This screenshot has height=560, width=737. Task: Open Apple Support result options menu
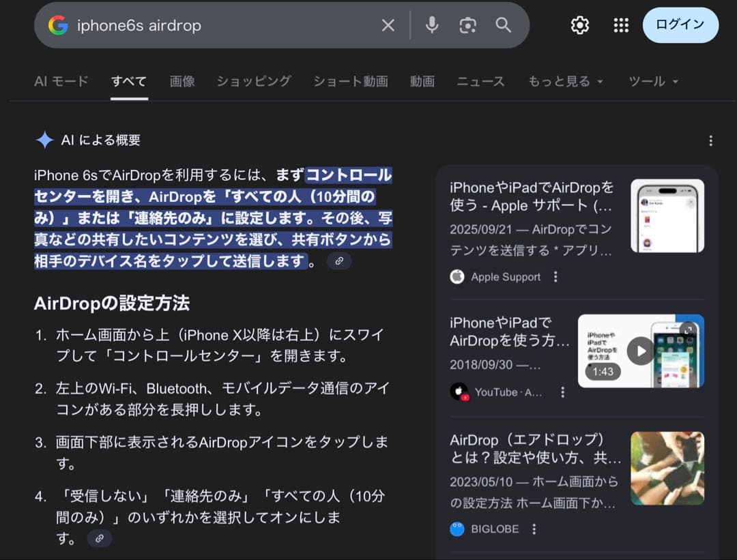[555, 277]
